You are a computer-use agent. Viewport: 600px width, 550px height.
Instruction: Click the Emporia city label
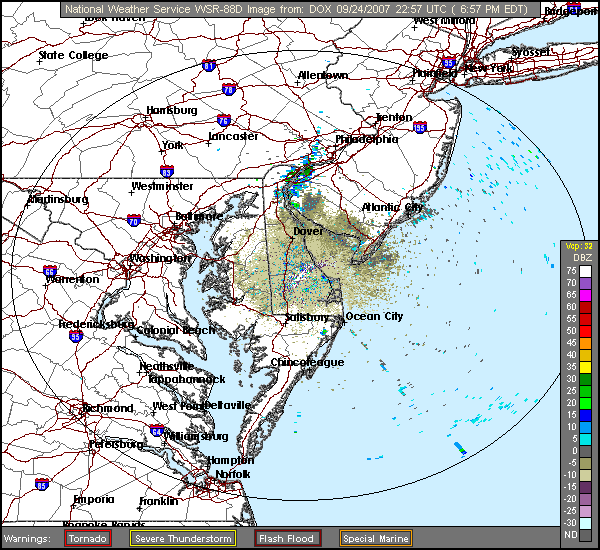tap(94, 499)
